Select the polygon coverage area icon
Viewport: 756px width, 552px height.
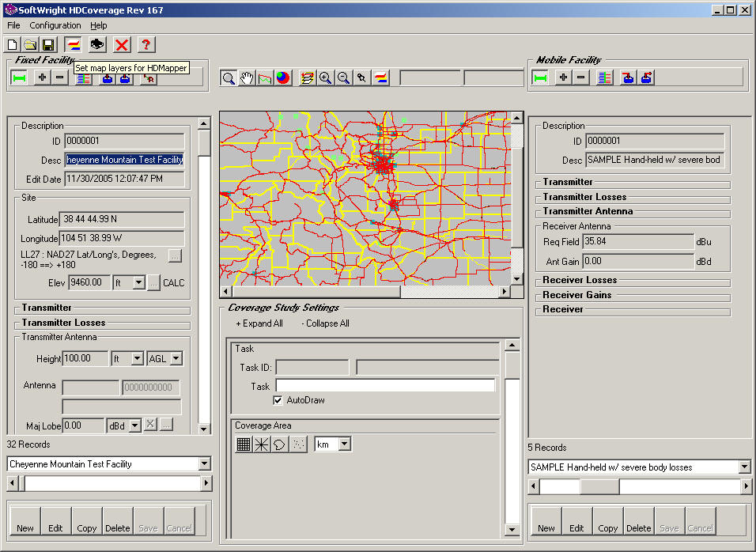coord(280,444)
